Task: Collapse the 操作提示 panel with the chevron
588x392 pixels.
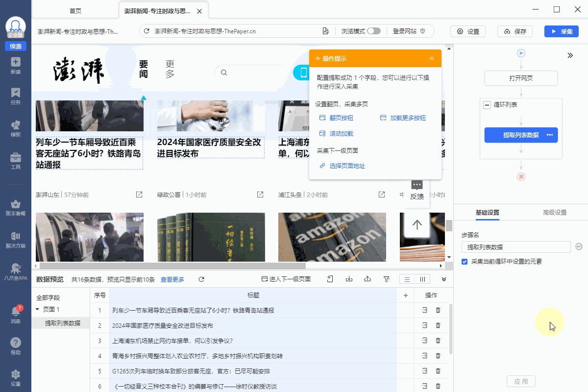Action: [x=432, y=58]
